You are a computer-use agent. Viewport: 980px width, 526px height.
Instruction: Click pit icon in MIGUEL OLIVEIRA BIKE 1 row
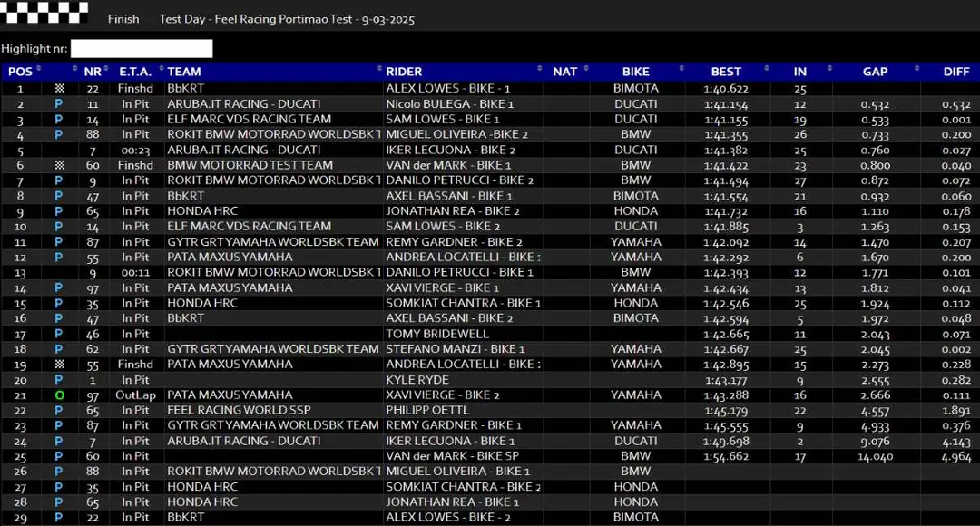59,471
